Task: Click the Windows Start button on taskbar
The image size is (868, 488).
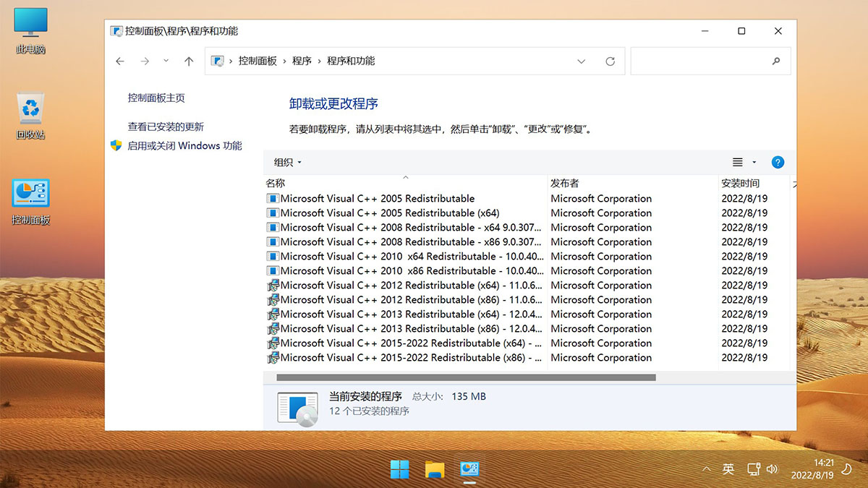Action: 399,470
